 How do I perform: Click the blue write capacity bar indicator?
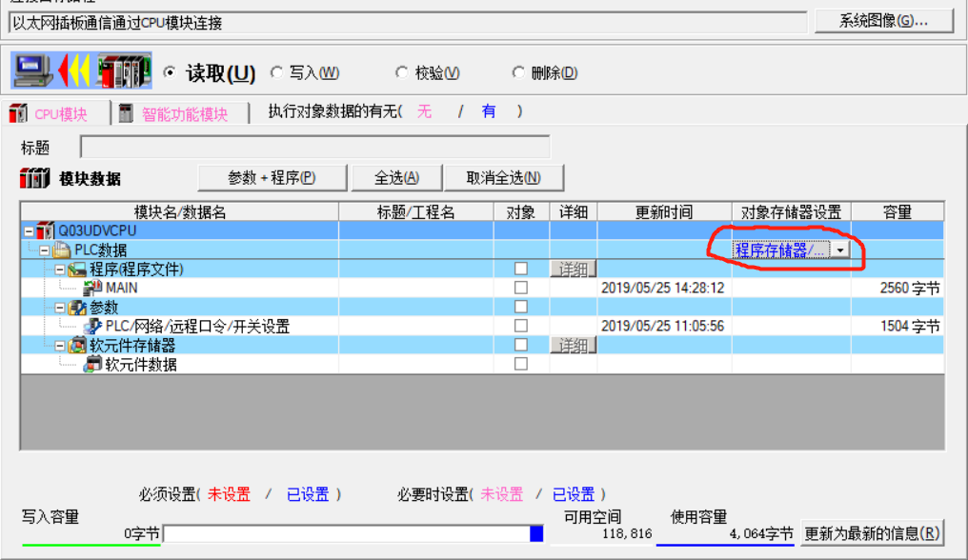pyautogui.click(x=536, y=534)
